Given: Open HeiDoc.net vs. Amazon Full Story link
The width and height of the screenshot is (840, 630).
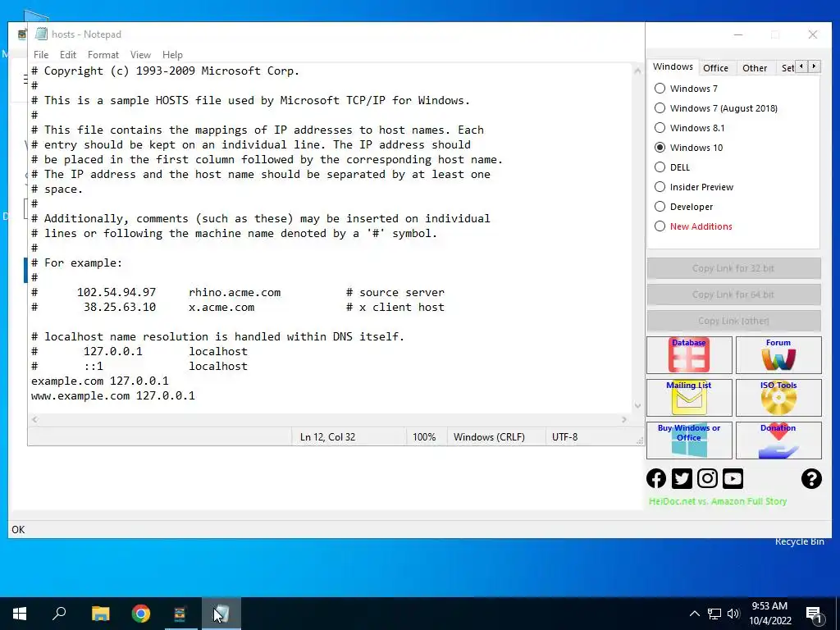Looking at the screenshot, I should pos(717,501).
